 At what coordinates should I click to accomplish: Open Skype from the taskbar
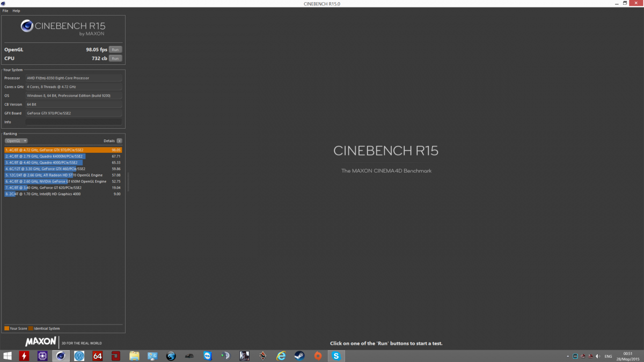(336, 356)
